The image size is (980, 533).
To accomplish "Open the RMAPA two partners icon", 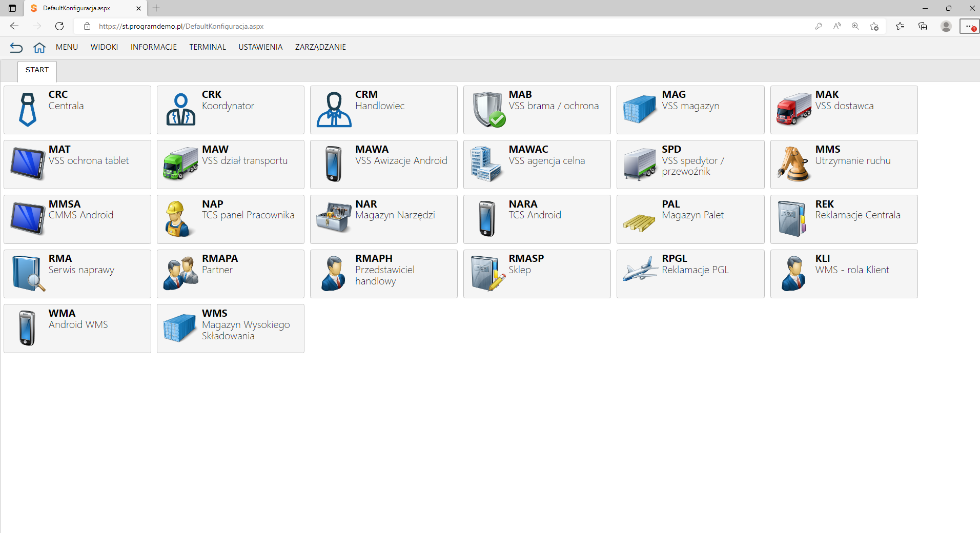I will point(180,274).
